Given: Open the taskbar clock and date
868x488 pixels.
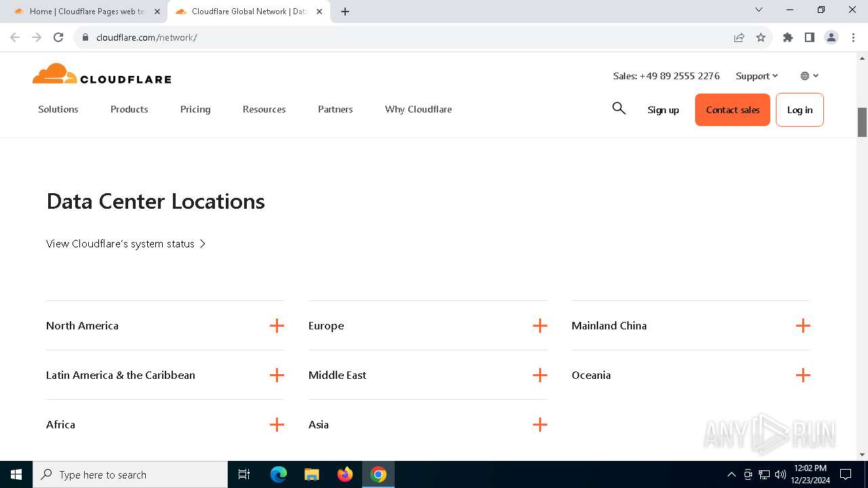Looking at the screenshot, I should 810,474.
